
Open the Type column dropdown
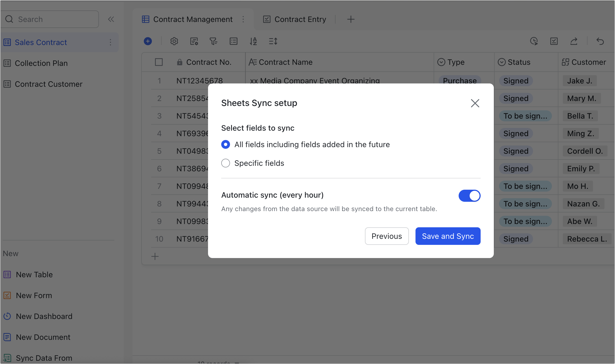pyautogui.click(x=441, y=62)
